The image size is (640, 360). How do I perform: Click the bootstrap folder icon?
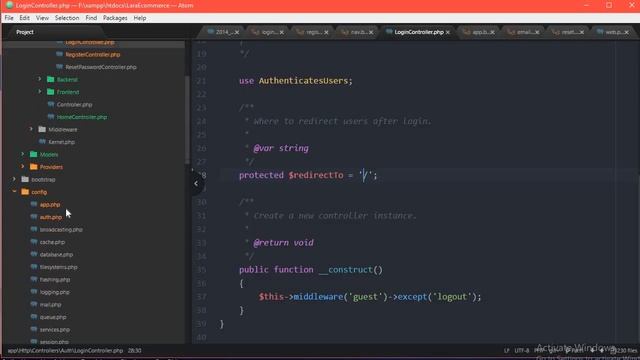pos(25,179)
